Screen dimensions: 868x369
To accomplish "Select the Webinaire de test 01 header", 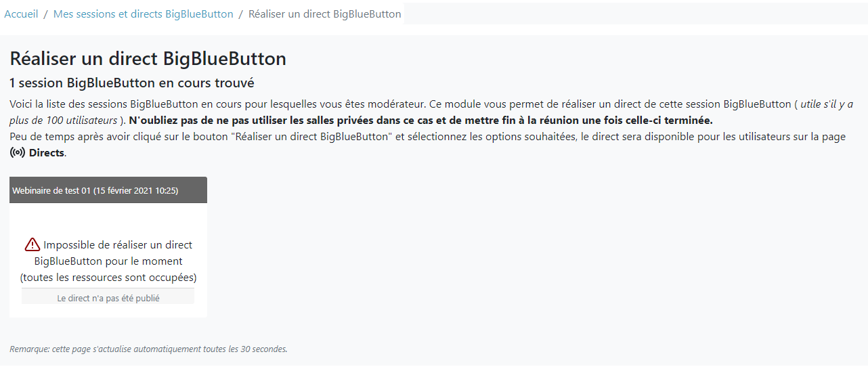I will [x=95, y=190].
